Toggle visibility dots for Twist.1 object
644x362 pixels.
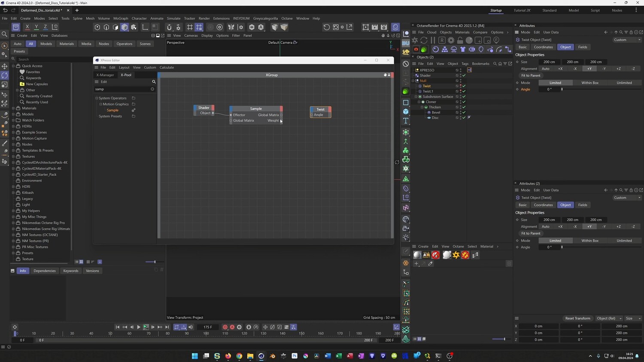coord(461,91)
